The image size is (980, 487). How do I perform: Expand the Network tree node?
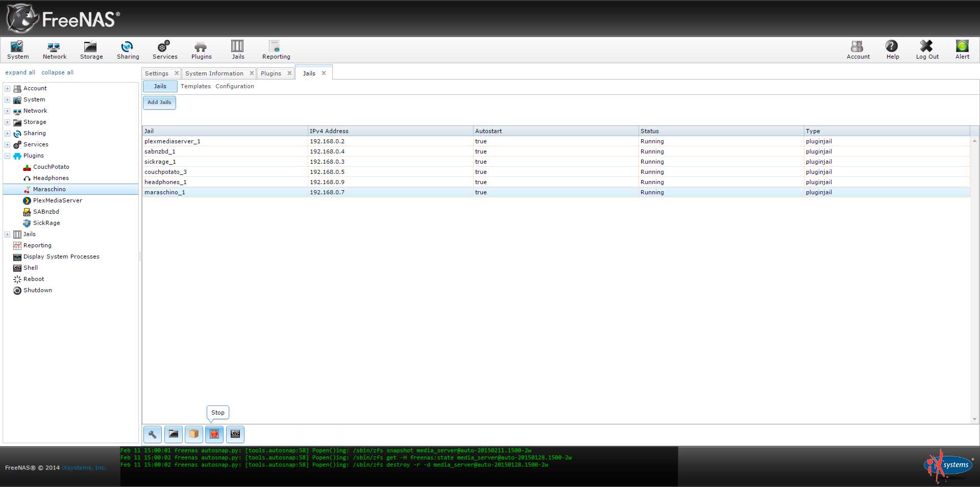pyautogui.click(x=8, y=111)
